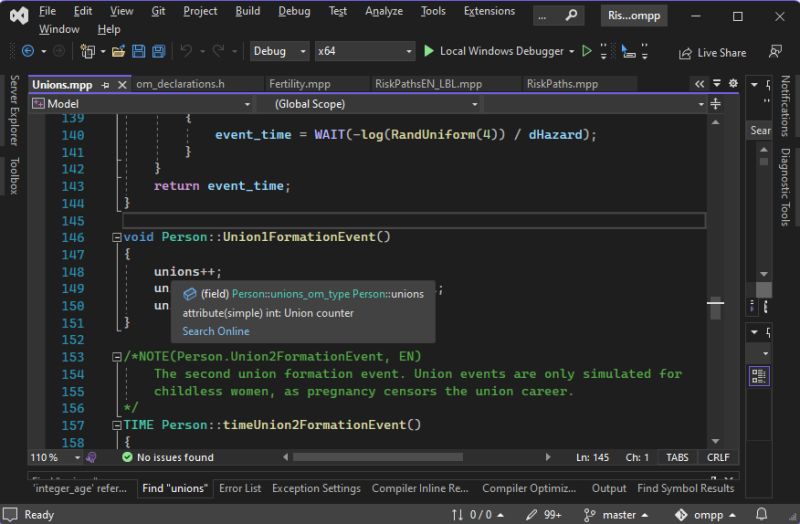Click the Save All icon
Image resolution: width=800 pixels, height=524 pixels.
pos(159,51)
